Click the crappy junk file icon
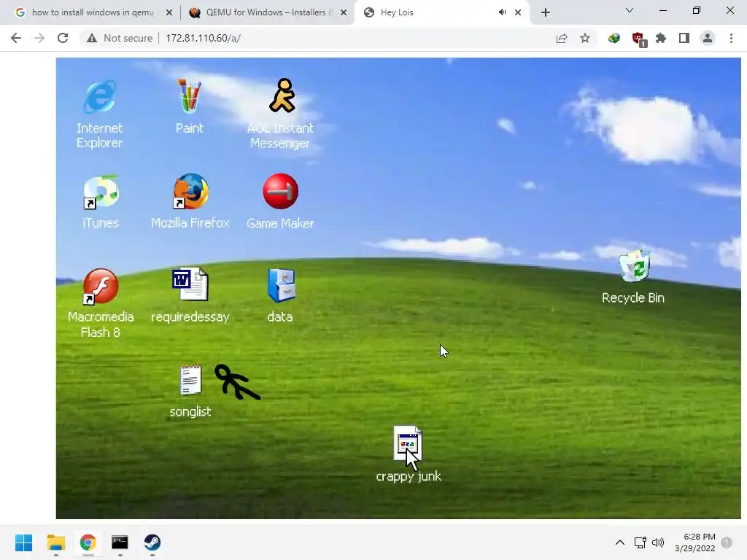This screenshot has height=560, width=747. click(x=408, y=444)
